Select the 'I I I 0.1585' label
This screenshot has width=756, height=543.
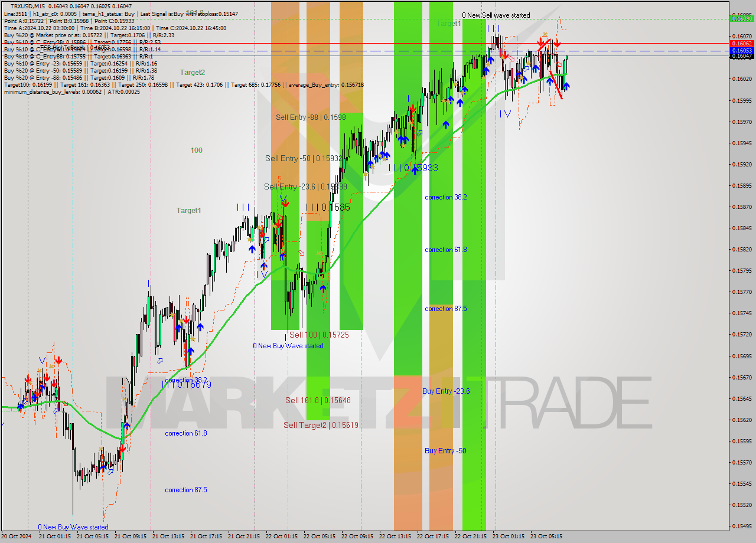(x=328, y=208)
